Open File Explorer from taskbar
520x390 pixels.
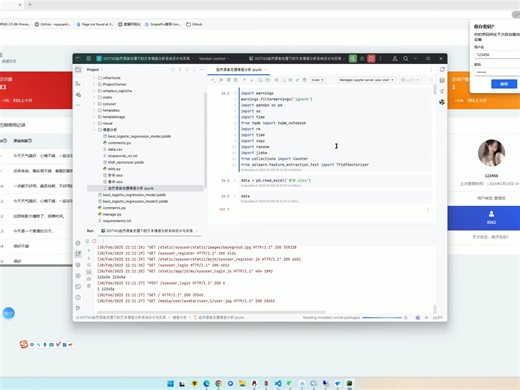click(x=242, y=384)
